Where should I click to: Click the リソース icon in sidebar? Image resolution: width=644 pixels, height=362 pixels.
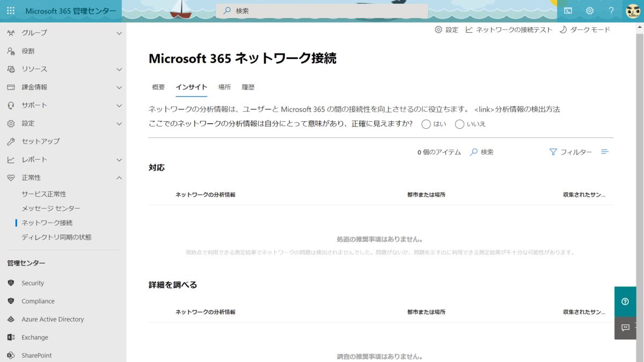[x=11, y=69]
